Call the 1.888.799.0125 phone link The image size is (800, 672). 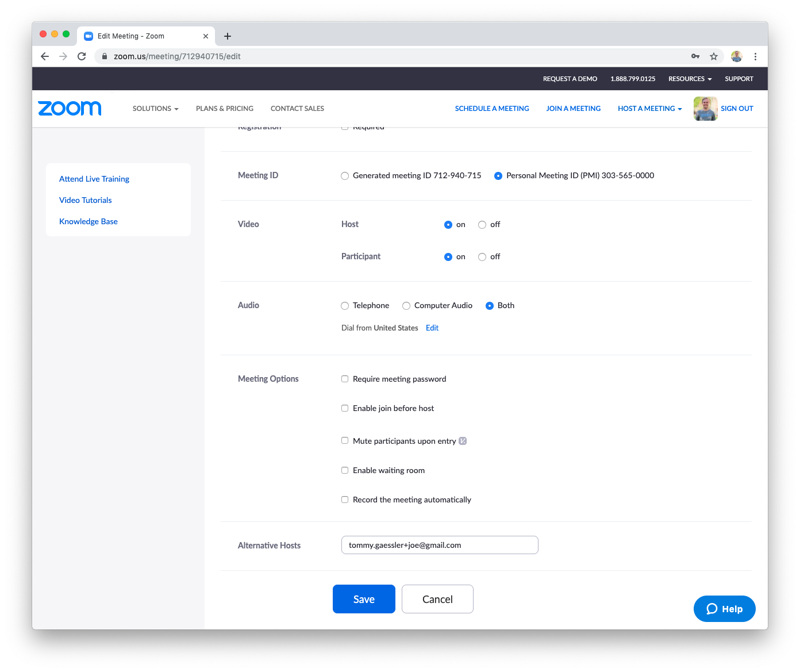pyautogui.click(x=633, y=79)
